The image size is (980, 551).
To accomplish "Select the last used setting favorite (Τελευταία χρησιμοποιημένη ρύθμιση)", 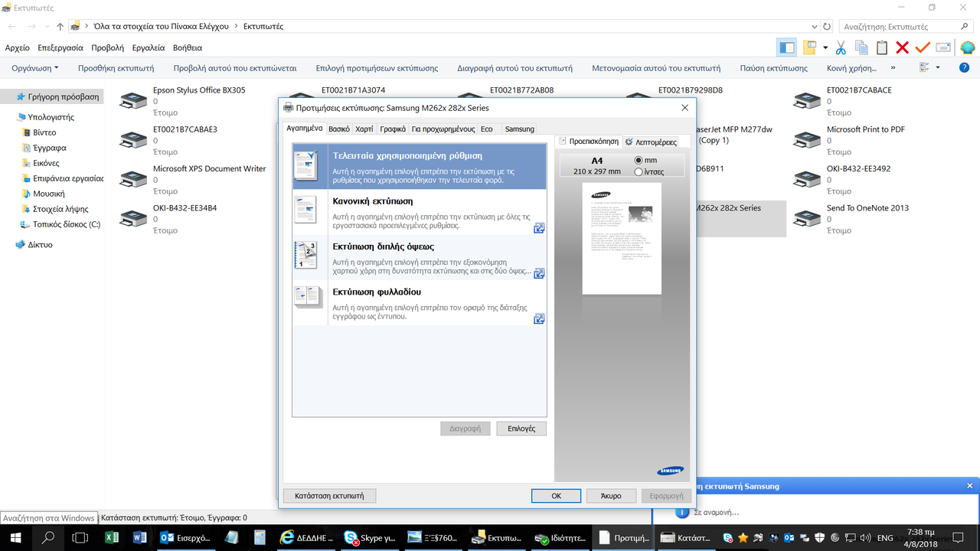I will tap(420, 166).
